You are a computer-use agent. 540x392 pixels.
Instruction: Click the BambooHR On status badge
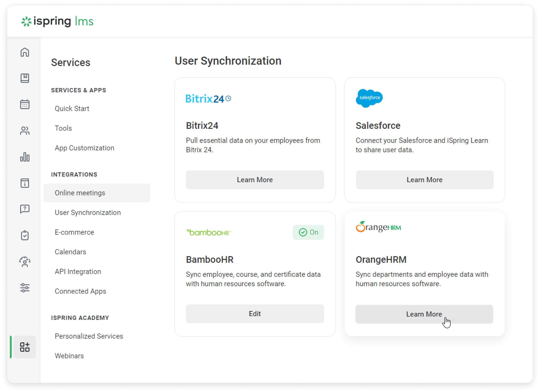pyautogui.click(x=308, y=232)
